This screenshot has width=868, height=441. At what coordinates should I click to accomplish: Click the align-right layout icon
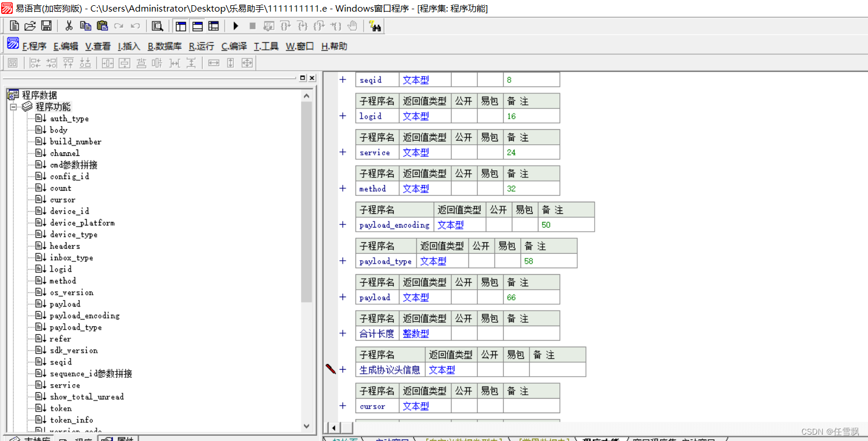click(x=52, y=63)
